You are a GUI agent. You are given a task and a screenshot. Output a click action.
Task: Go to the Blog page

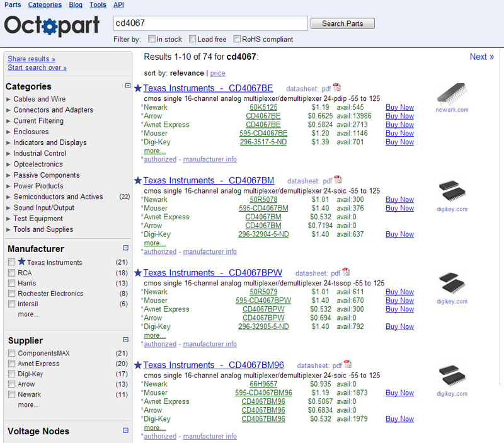click(76, 5)
